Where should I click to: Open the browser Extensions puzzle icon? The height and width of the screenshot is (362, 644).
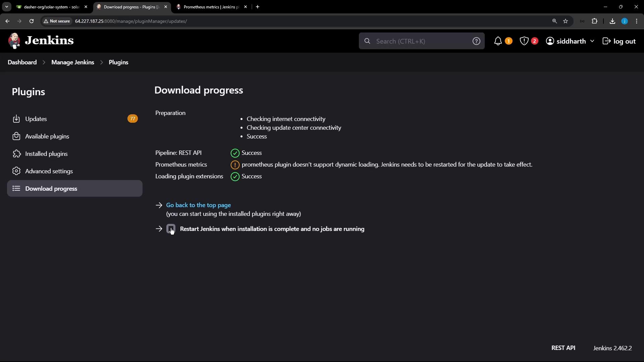[594, 21]
